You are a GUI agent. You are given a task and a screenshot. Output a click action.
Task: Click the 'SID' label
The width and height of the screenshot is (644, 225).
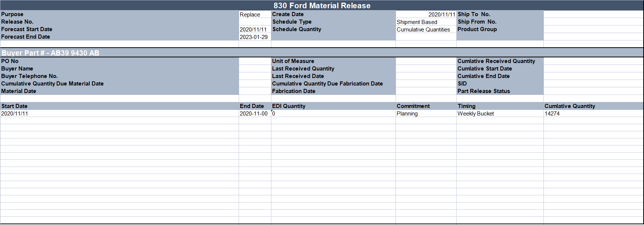coord(500,84)
